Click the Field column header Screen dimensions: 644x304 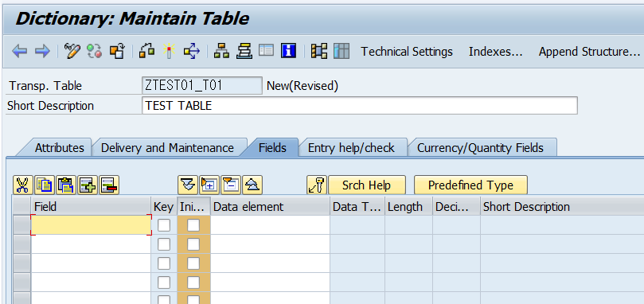pyautogui.click(x=92, y=206)
